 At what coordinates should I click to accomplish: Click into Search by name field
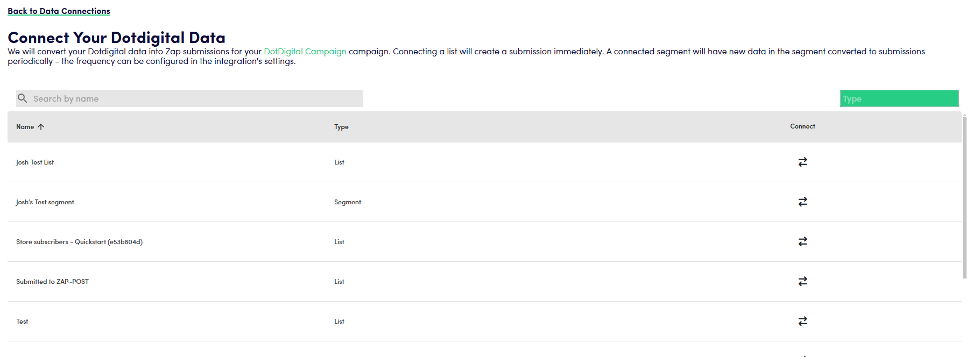click(x=194, y=98)
